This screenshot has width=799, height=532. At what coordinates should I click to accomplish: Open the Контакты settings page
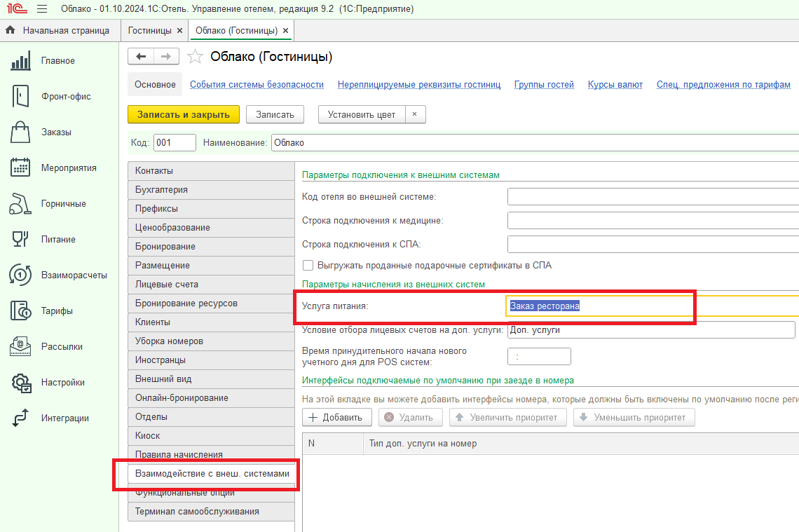coord(211,171)
